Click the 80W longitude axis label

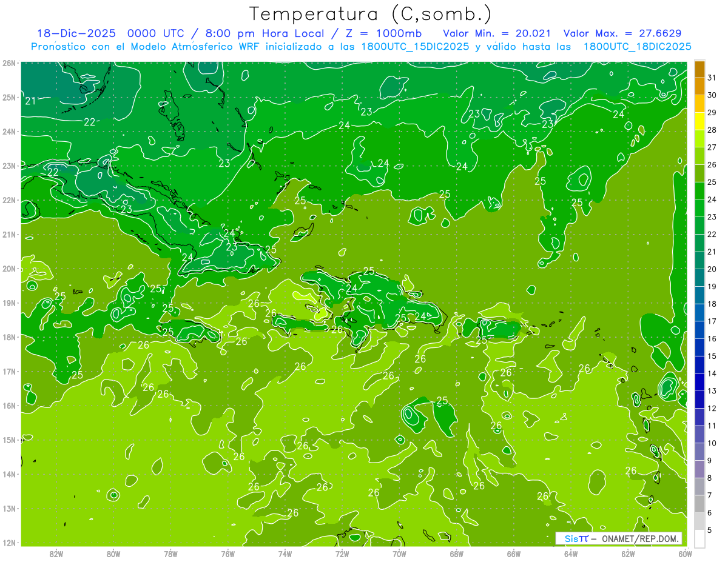(x=113, y=553)
